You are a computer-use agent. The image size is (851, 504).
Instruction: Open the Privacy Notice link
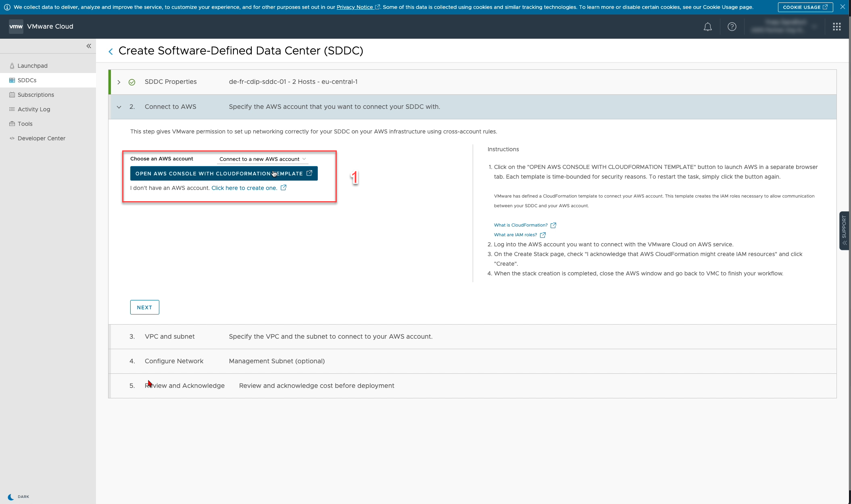pos(358,7)
